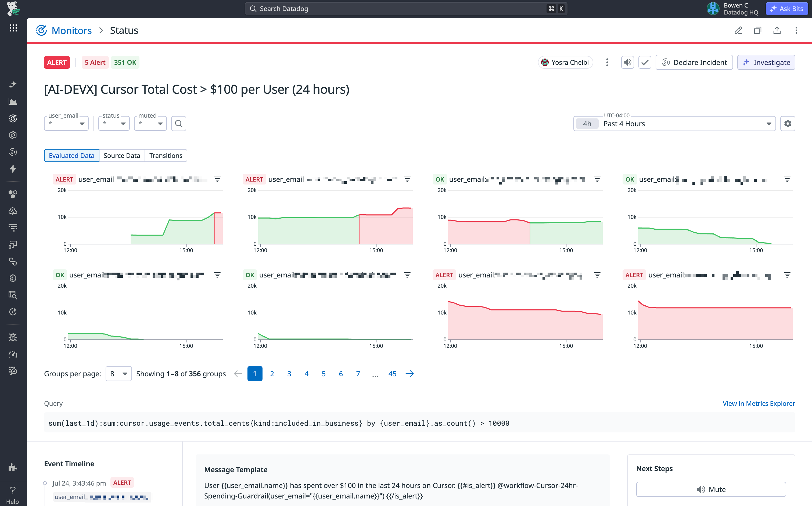Open filter menu of bottom-right ALERT graph
The width and height of the screenshot is (812, 506).
[787, 275]
